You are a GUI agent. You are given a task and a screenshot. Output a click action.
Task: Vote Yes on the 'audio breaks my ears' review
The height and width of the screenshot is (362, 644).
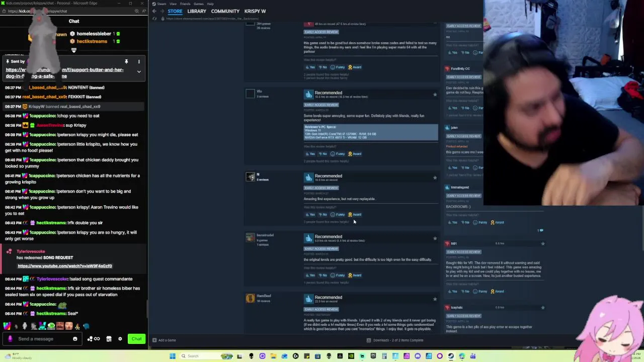pos(310,67)
